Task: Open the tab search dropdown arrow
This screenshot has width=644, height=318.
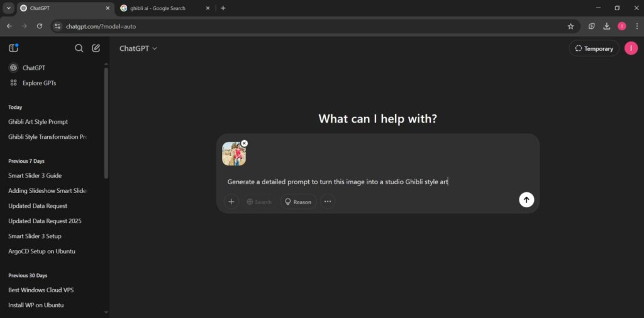Action: pos(9,8)
